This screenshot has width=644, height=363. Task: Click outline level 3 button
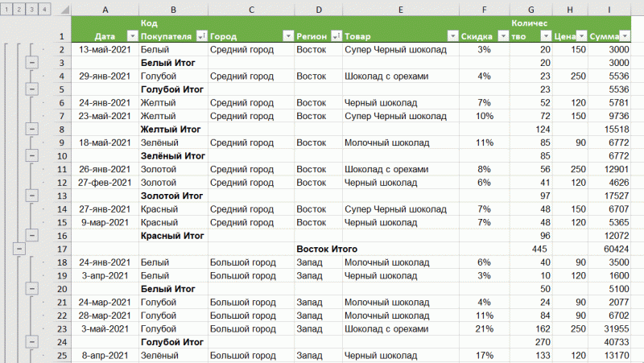pos(31,9)
